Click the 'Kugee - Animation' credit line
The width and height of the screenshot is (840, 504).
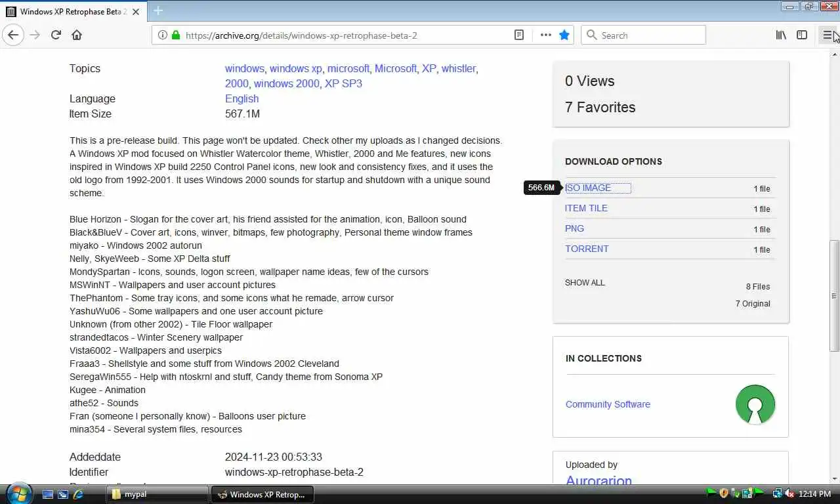[x=108, y=390]
